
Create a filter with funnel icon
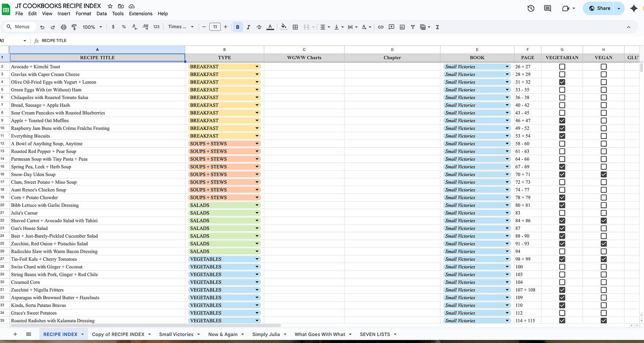tap(413, 27)
